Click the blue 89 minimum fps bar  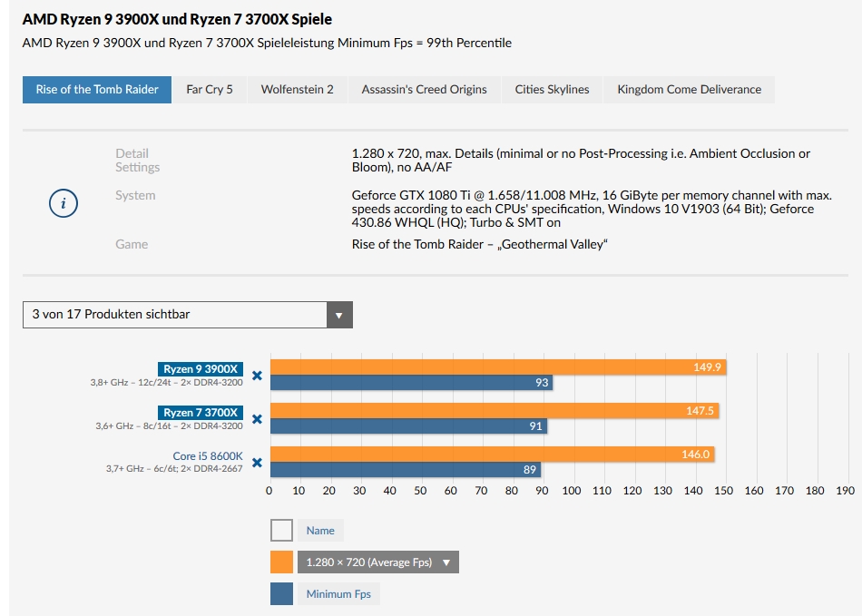tap(406, 469)
